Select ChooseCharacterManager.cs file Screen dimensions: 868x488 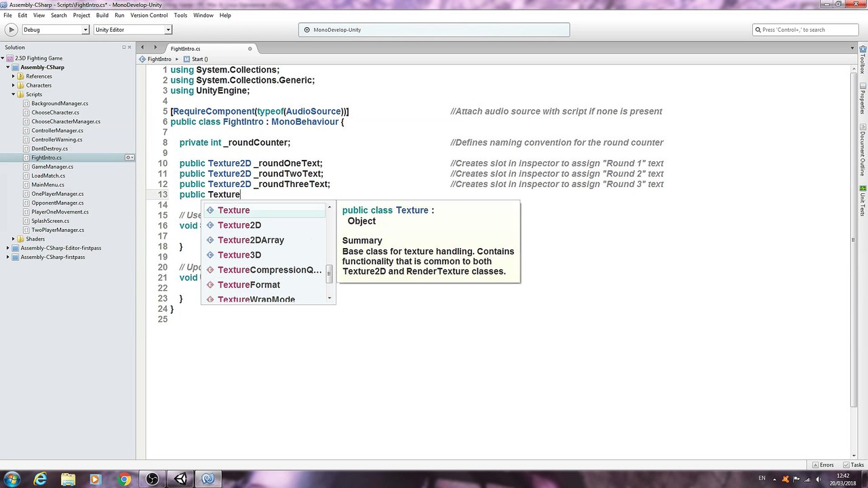(66, 121)
